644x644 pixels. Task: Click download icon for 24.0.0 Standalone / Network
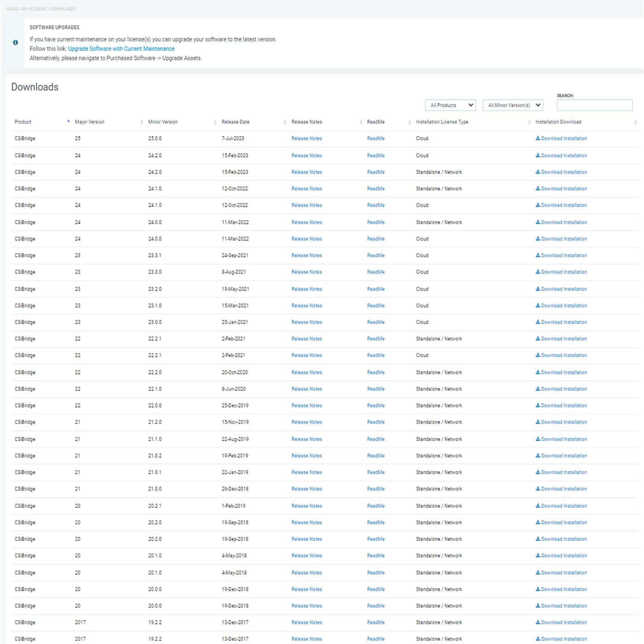coord(538,222)
